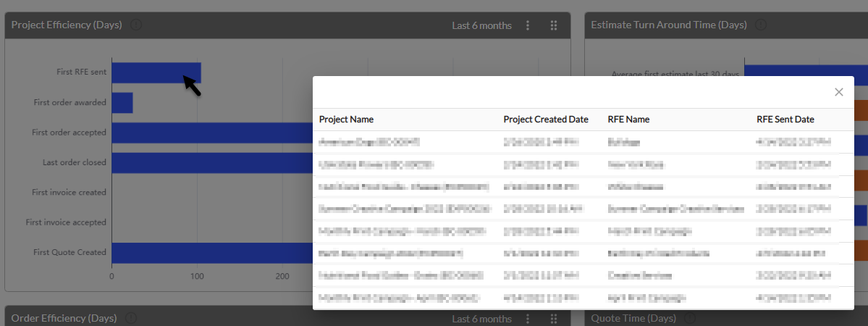
Task: Open Project Efficiency kebab options menu
Action: point(528,25)
